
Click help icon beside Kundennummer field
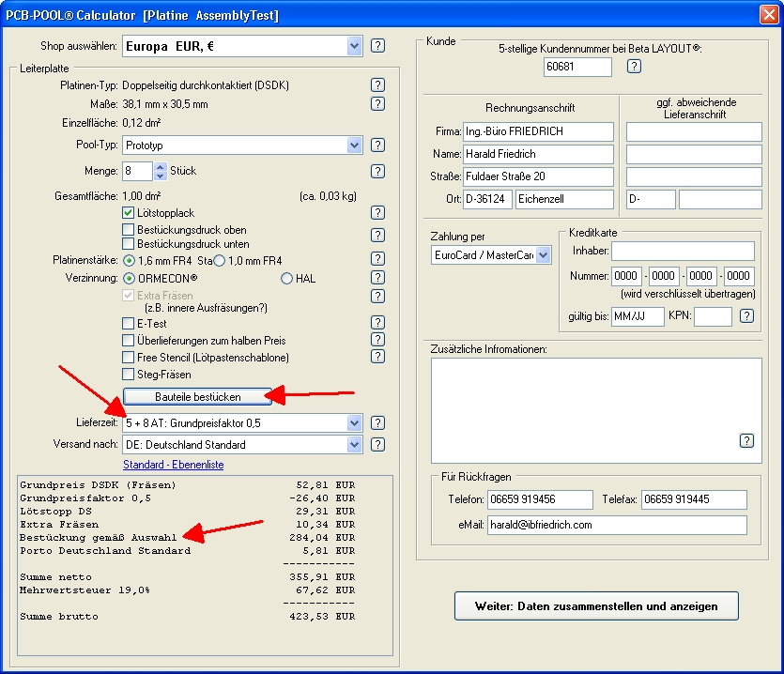(634, 67)
